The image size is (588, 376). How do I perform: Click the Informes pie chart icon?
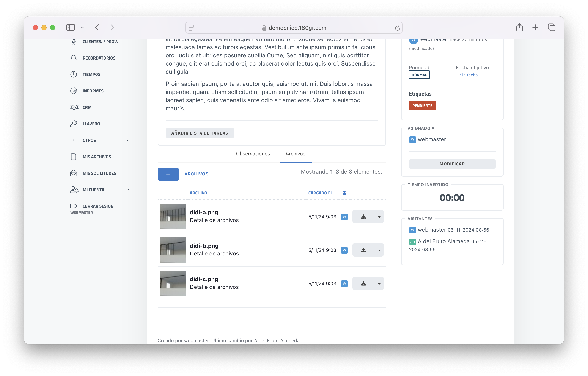pos(74,91)
